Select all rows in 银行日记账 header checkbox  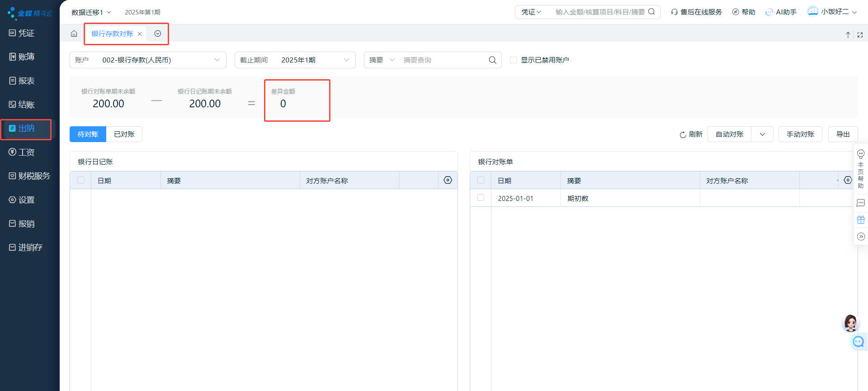pos(81,180)
